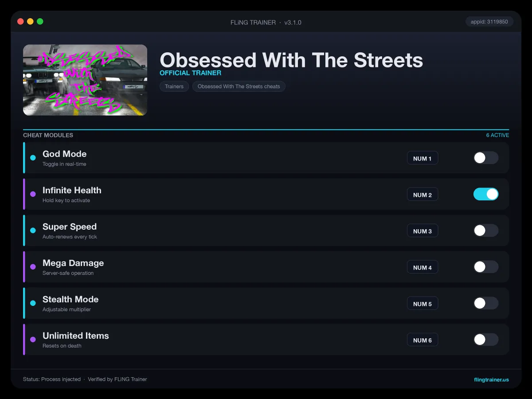Click the purple dot beside Infinite Health
This screenshot has height=399, width=532.
pyautogui.click(x=33, y=194)
